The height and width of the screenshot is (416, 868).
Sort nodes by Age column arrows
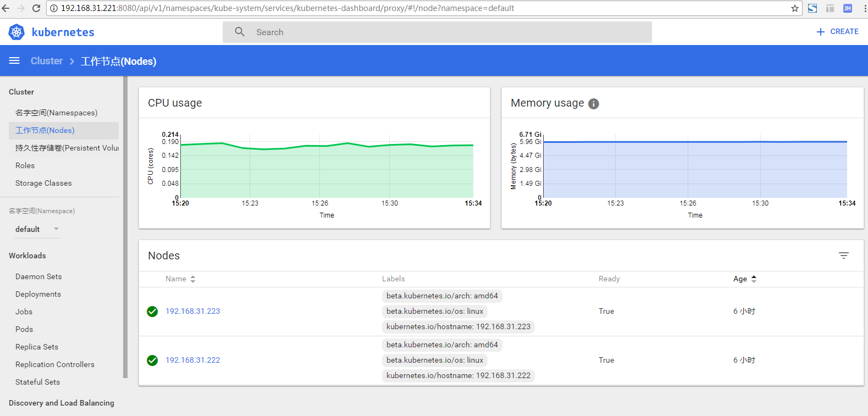point(754,279)
